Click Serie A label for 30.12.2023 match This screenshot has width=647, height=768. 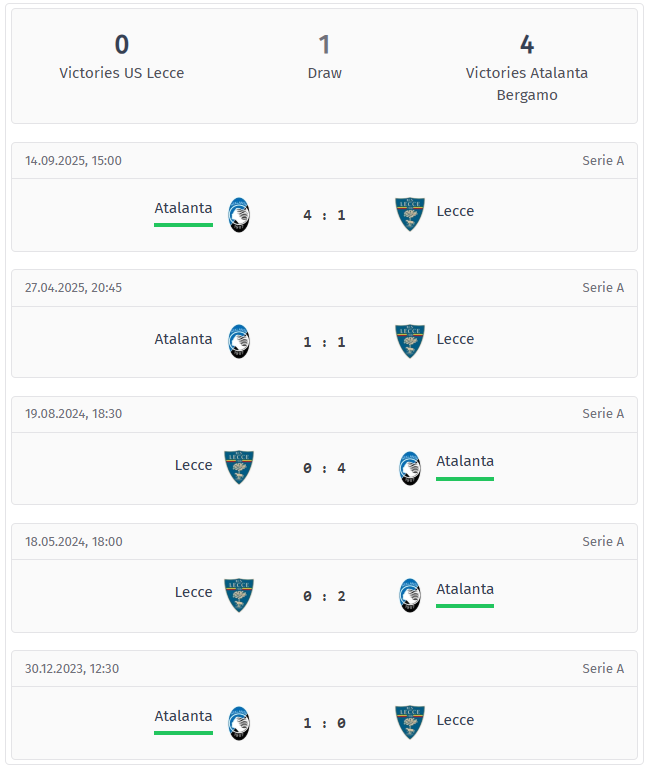[x=603, y=669]
